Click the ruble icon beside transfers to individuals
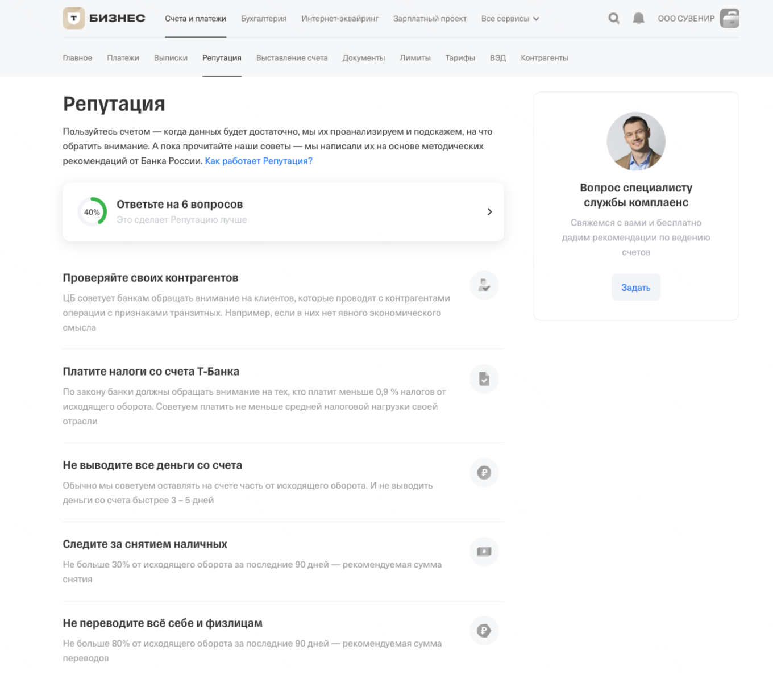The height and width of the screenshot is (700, 773). (x=484, y=630)
